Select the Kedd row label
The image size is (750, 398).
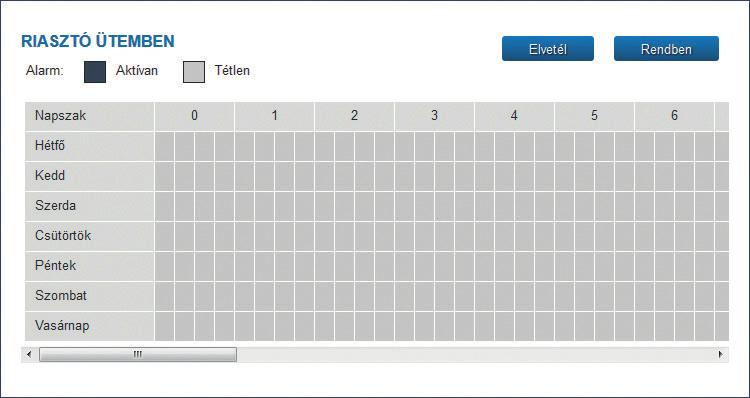coord(89,176)
